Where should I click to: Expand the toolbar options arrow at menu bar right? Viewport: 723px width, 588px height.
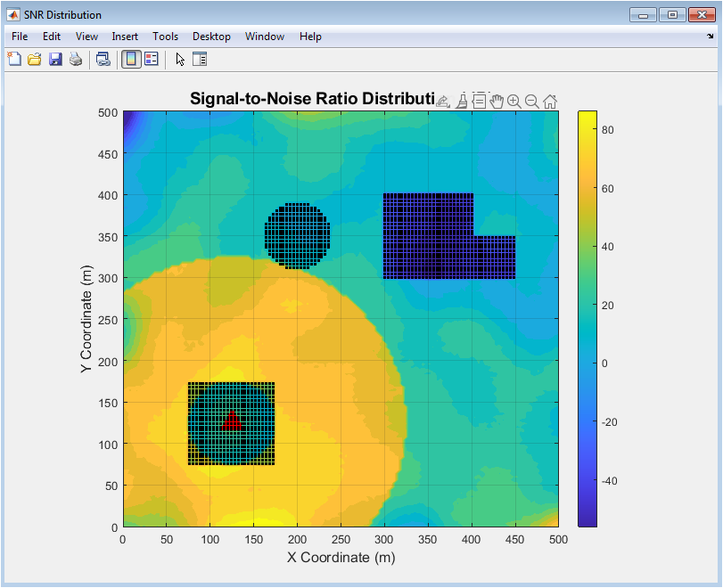pos(711,37)
